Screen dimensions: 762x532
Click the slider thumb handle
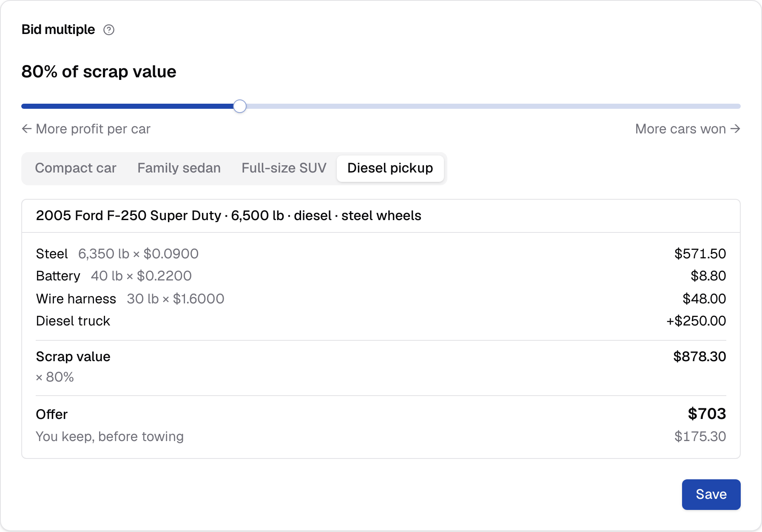click(x=240, y=106)
